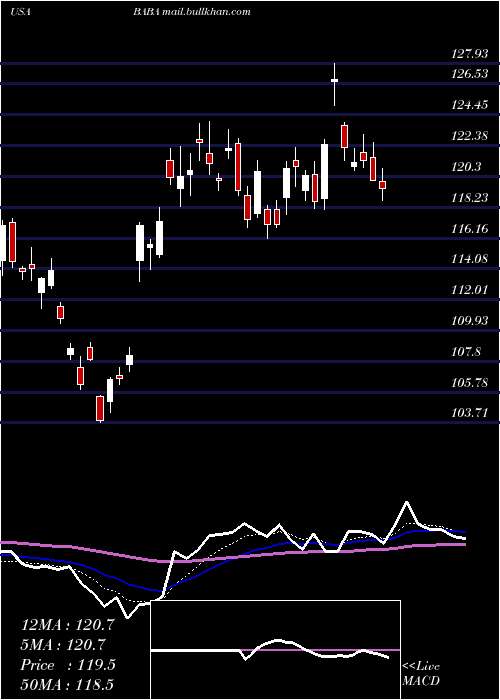500x700 pixels.
Task: Click the 114.08 price level label
Action: click(x=470, y=259)
